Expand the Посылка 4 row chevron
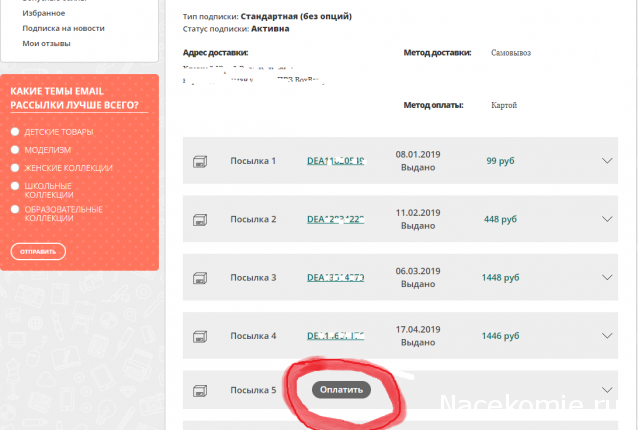 606,335
